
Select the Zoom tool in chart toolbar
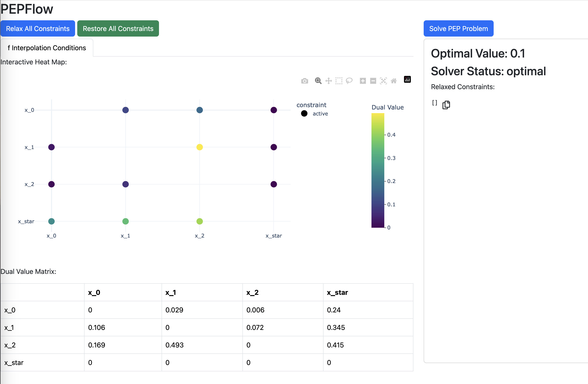click(x=318, y=81)
